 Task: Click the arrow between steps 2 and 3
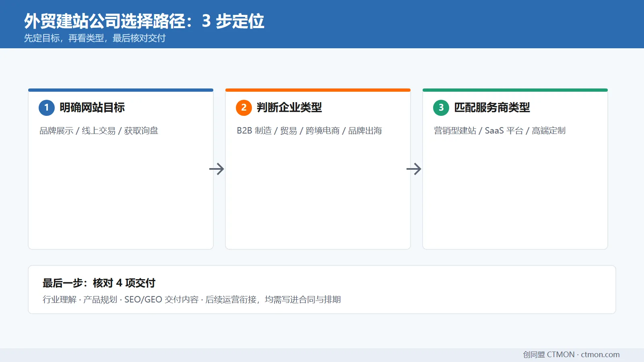(x=414, y=169)
